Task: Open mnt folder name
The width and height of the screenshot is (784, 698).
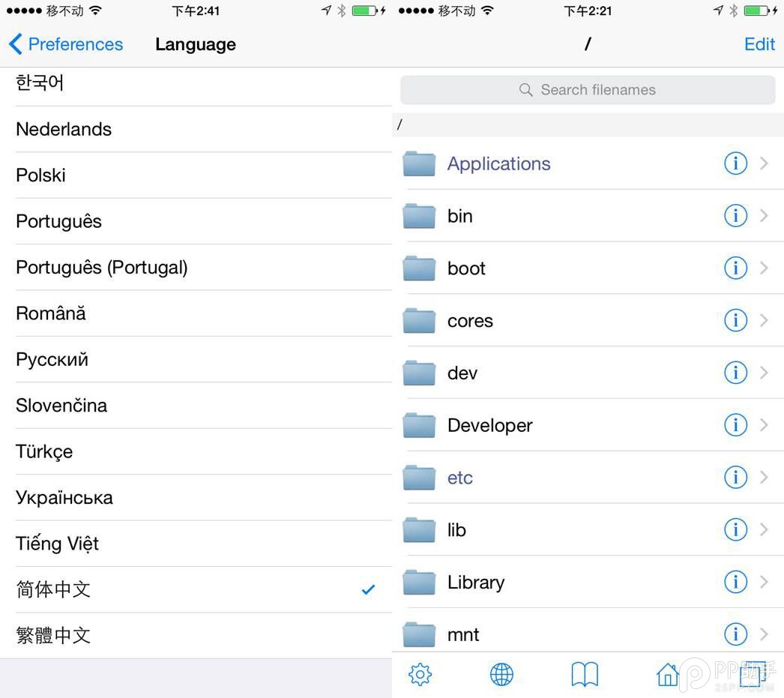Action: (x=463, y=635)
